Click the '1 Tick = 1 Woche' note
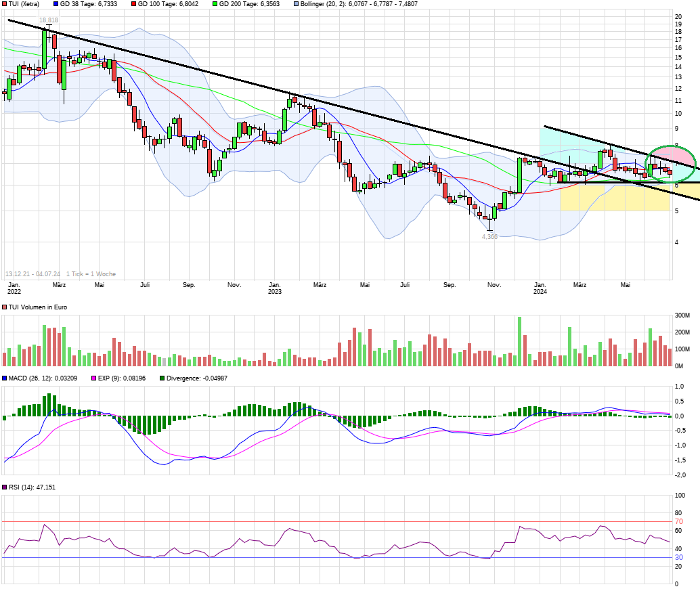This screenshot has width=700, height=591. pyautogui.click(x=91, y=274)
